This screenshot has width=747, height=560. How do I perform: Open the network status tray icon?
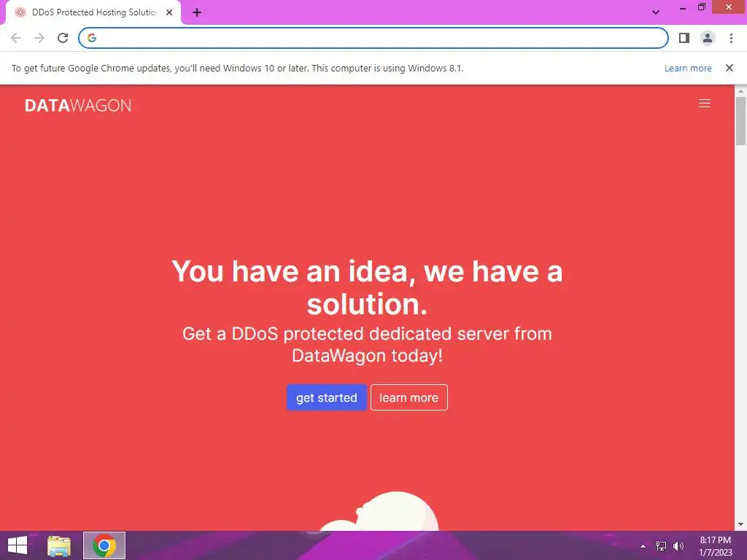661,546
